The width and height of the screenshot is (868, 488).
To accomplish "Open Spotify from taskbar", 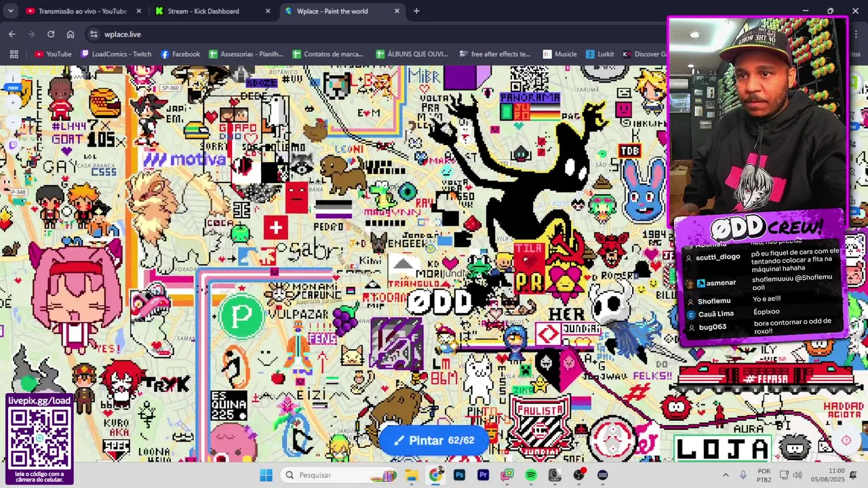I will pyautogui.click(x=531, y=475).
